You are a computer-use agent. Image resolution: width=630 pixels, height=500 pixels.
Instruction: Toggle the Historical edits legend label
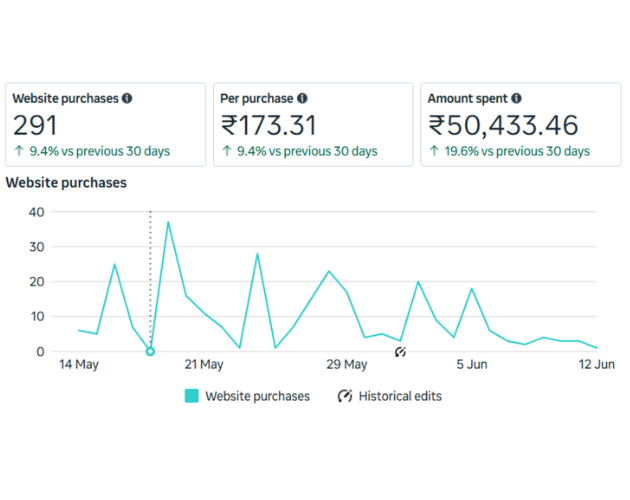(x=400, y=396)
